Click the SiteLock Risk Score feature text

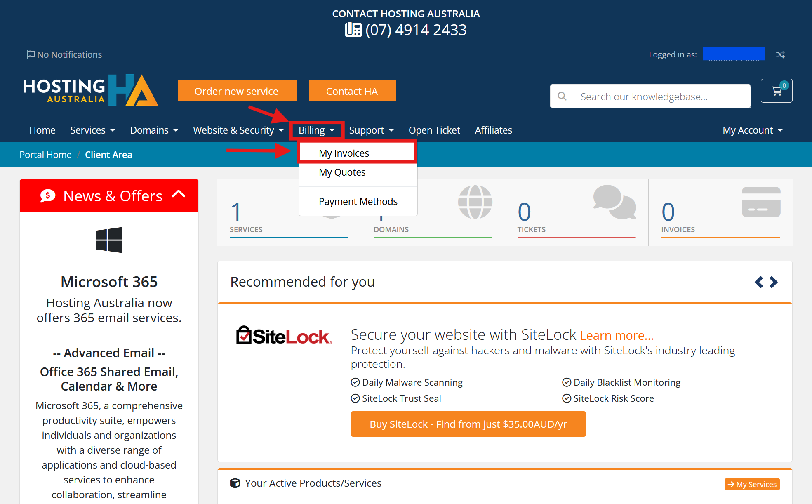coord(614,398)
